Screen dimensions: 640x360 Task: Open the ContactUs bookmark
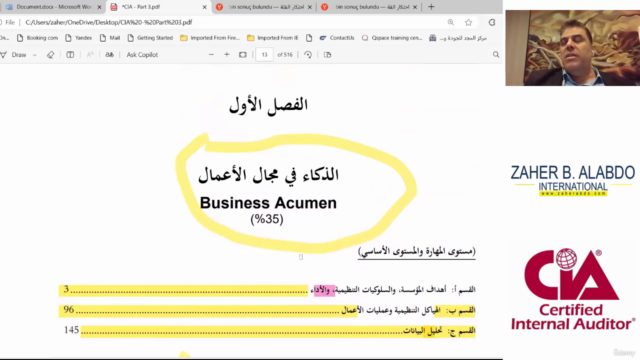(x=337, y=38)
